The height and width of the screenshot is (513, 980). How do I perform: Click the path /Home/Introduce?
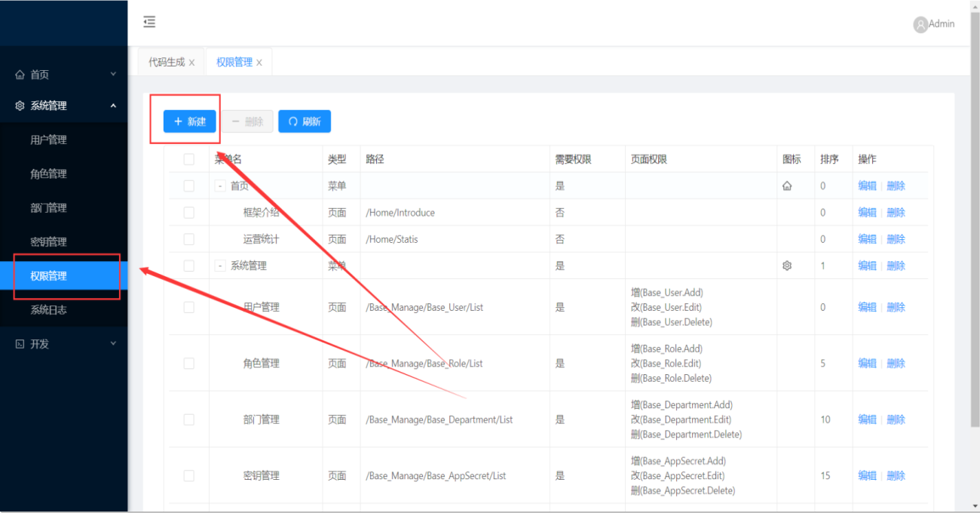(400, 213)
